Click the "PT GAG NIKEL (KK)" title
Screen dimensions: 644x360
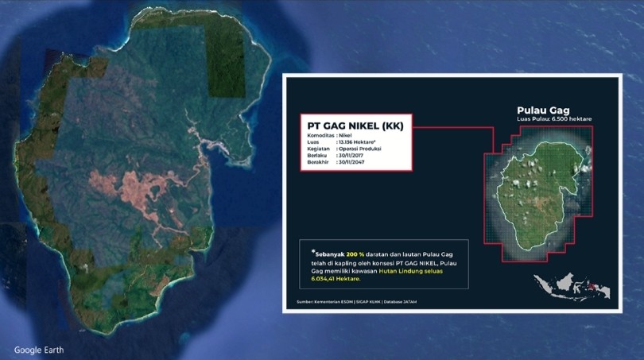[355, 126]
